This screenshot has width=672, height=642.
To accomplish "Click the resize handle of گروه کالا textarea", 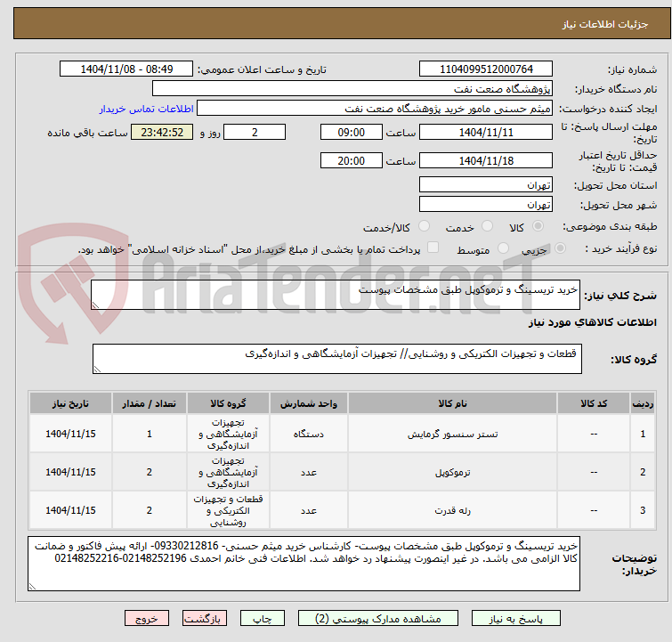I will point(97,369).
